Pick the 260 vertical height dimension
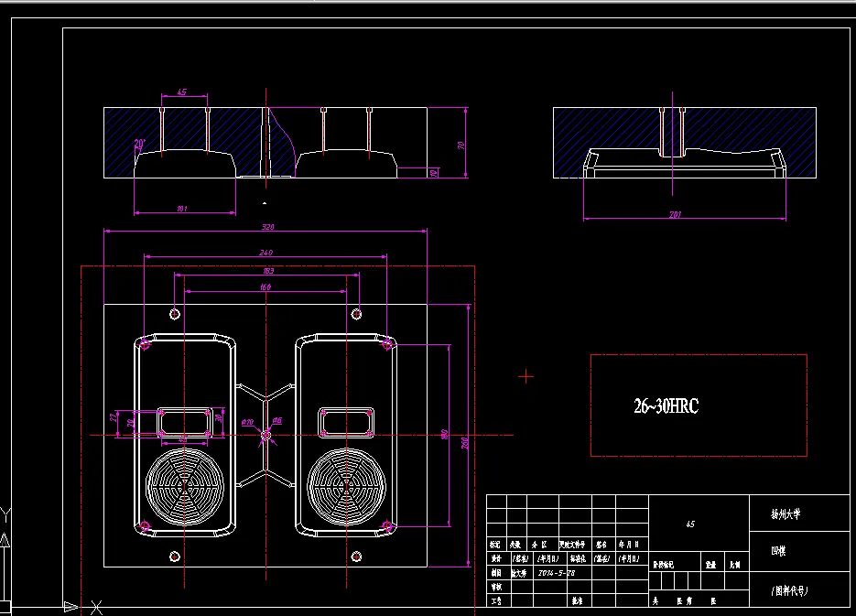 (x=464, y=442)
